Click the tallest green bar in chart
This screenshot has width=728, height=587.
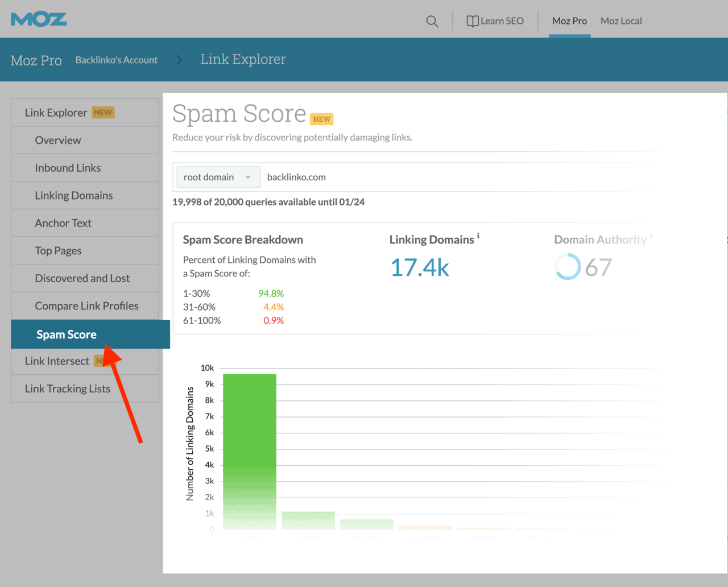[249, 452]
